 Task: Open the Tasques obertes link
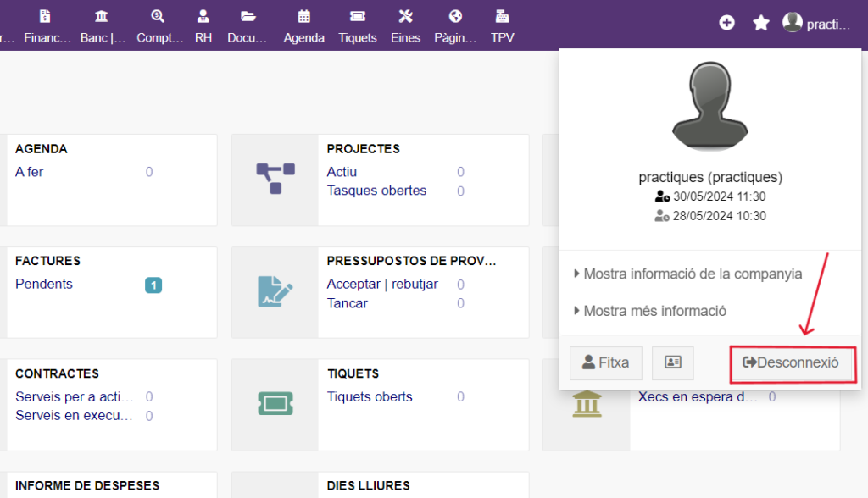(376, 191)
